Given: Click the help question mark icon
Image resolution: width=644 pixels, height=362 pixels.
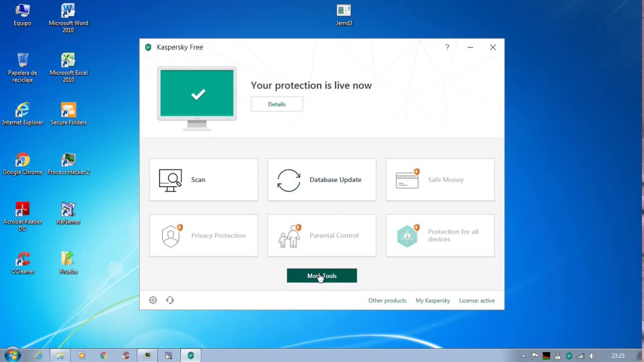Looking at the screenshot, I should (447, 47).
